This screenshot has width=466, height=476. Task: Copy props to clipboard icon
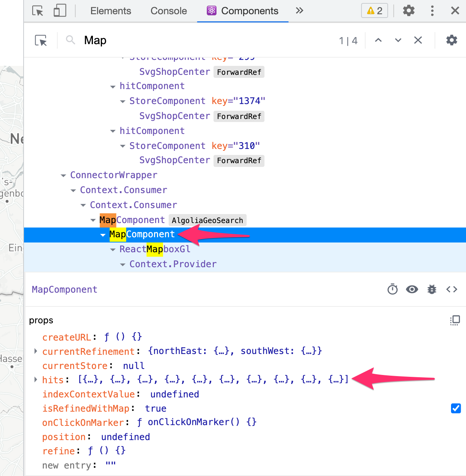(x=455, y=320)
